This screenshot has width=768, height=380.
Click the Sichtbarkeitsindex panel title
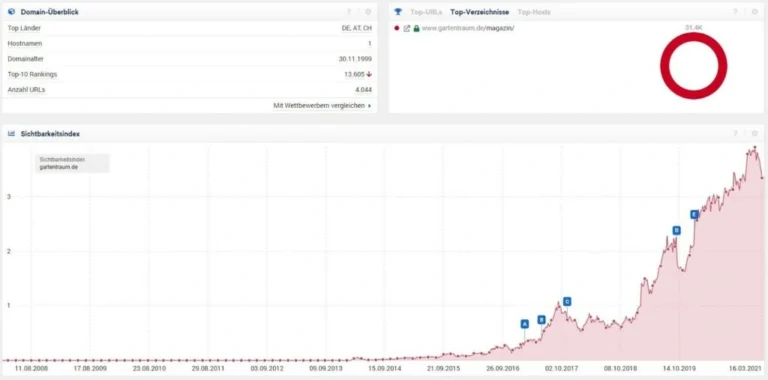(50, 134)
